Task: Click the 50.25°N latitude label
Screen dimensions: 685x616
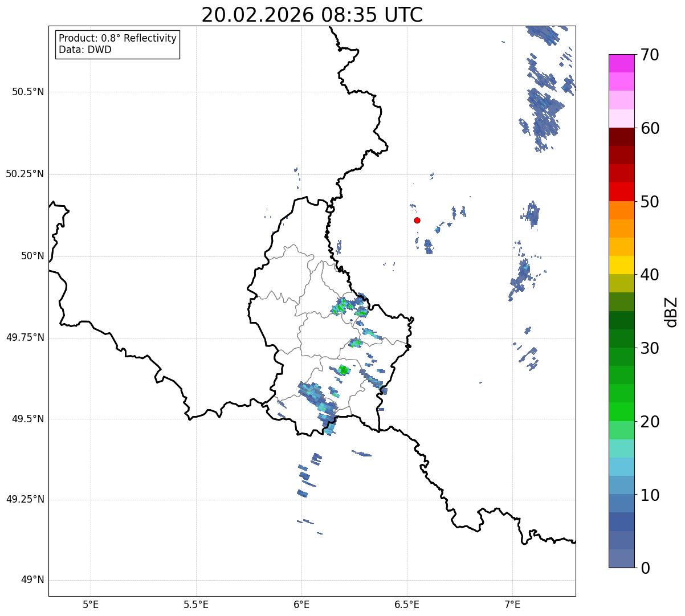Action: (25, 174)
